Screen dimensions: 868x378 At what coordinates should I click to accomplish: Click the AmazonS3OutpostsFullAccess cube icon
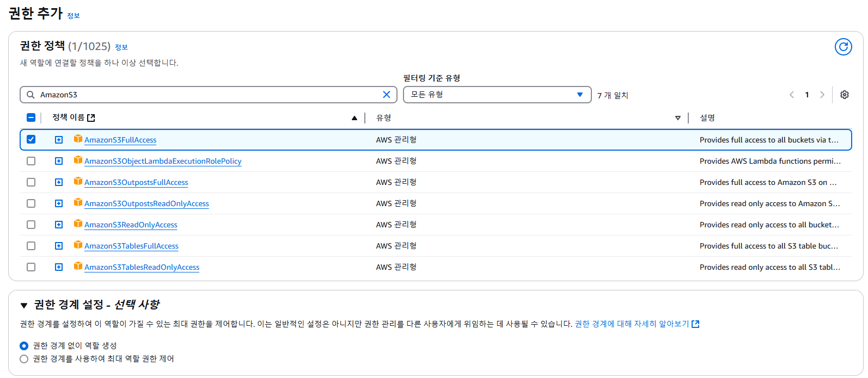pyautogui.click(x=78, y=181)
